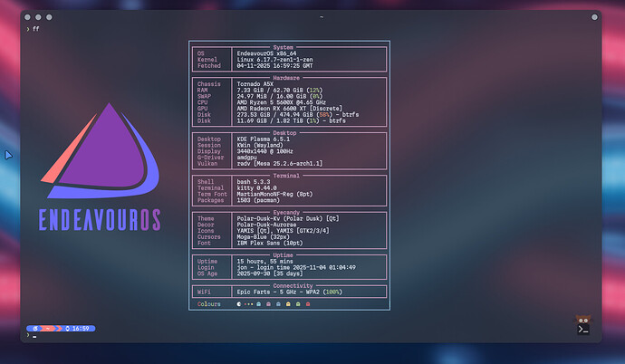Click the Eyecandy section header

[289, 211]
